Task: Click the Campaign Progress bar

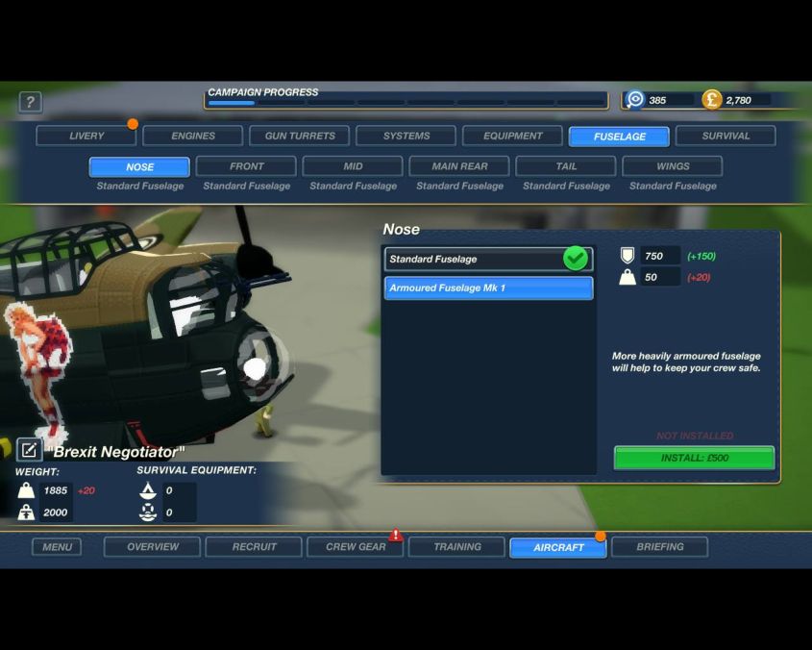Action: 406,102
